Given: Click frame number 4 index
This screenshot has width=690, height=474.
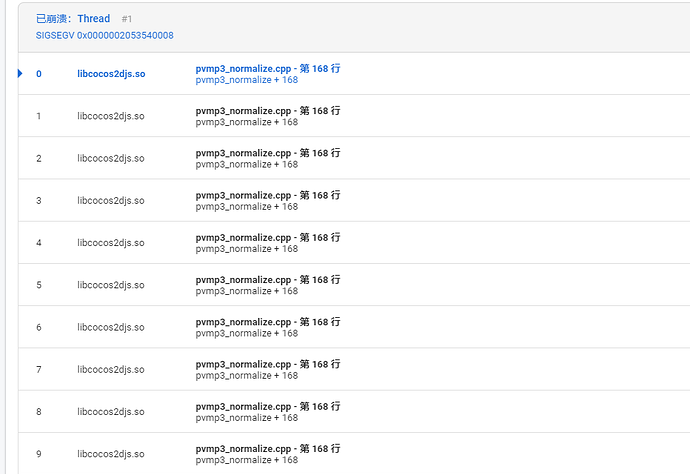Looking at the screenshot, I should coord(39,243).
